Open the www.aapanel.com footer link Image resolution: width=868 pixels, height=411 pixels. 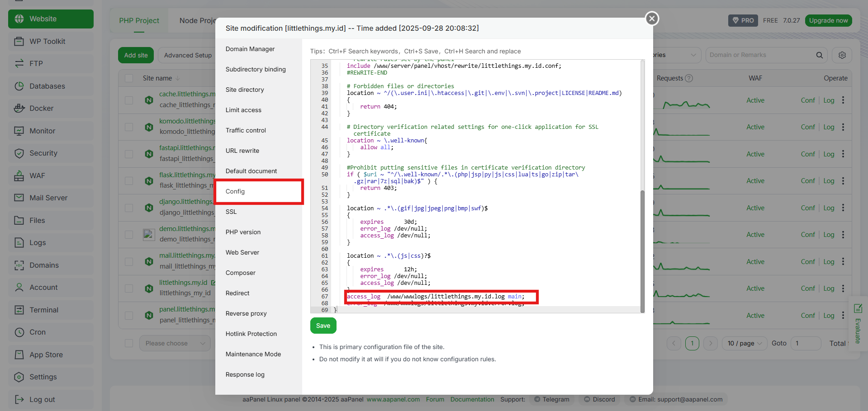(393, 399)
